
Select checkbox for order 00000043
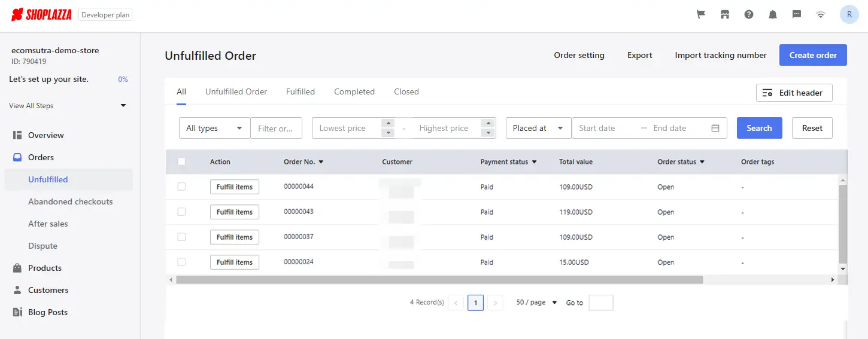pos(181,212)
